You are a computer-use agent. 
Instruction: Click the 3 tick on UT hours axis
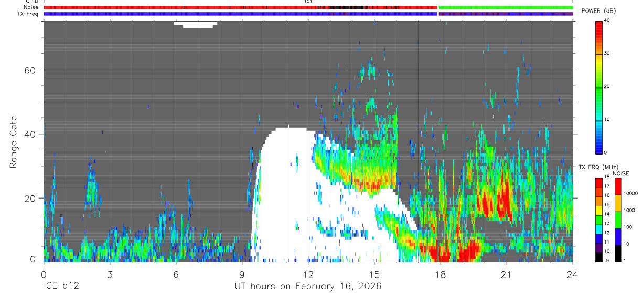tap(110, 274)
